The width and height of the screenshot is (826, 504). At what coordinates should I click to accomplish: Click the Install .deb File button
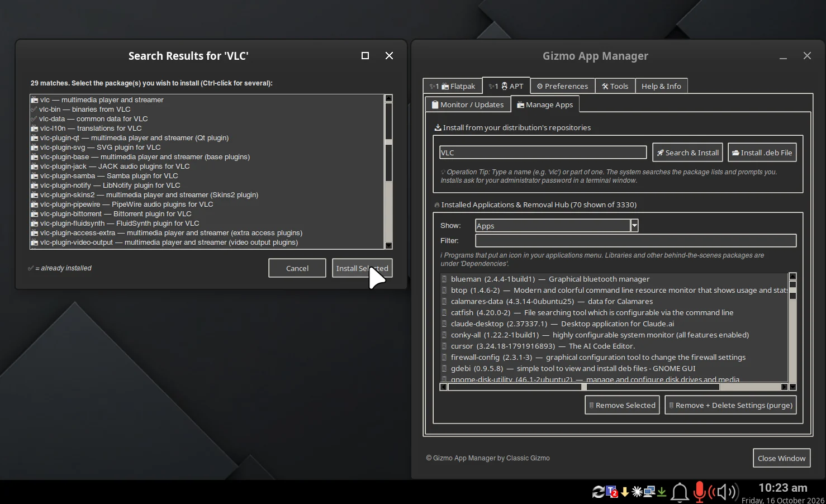[x=762, y=153]
